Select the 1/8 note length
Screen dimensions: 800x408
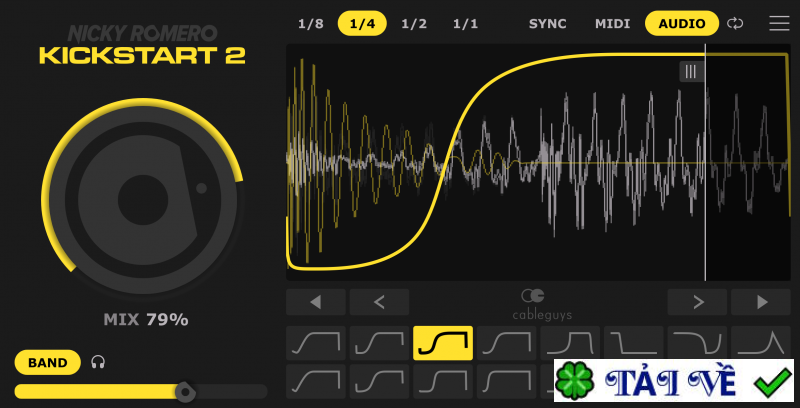tap(311, 24)
